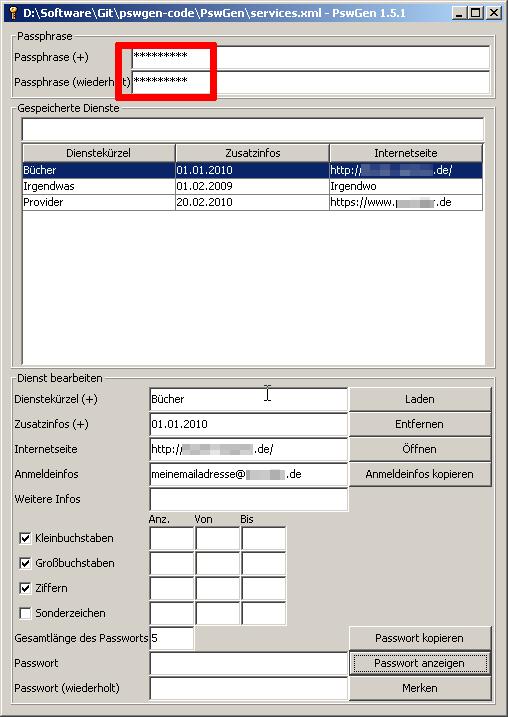This screenshot has width=508, height=717.
Task: Focus the Passphrase (wiederholt) input field
Action: 310,82
